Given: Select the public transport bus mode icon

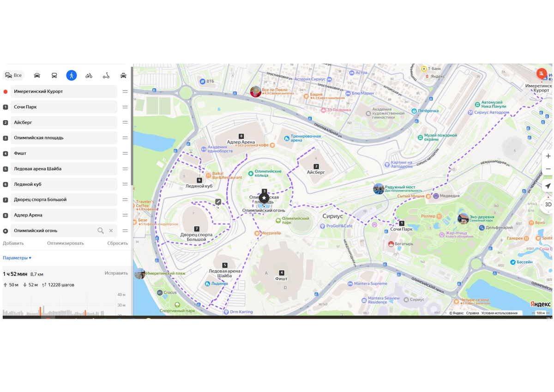Looking at the screenshot, I should tap(54, 75).
